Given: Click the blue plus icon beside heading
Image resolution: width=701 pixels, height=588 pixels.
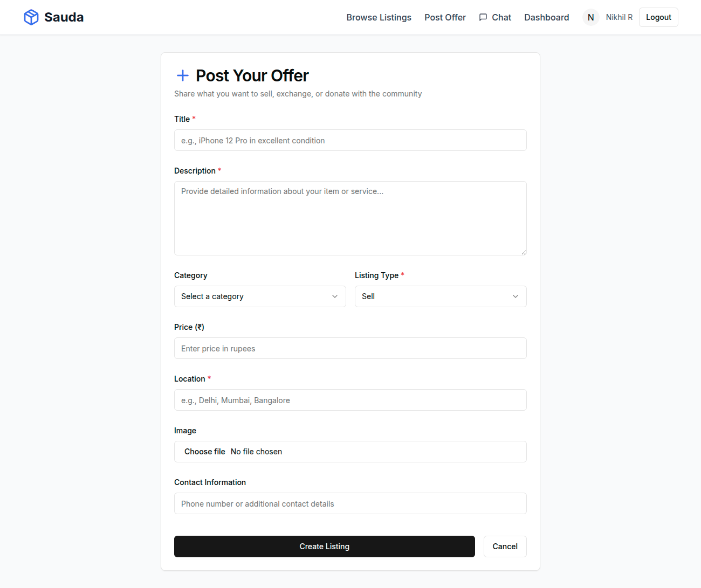Looking at the screenshot, I should coord(183,75).
